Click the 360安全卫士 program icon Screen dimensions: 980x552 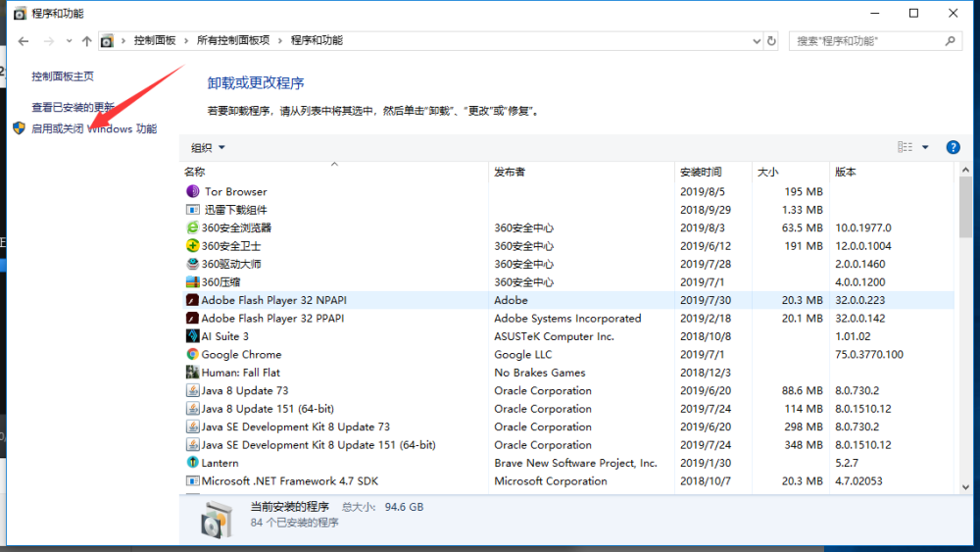click(x=192, y=246)
